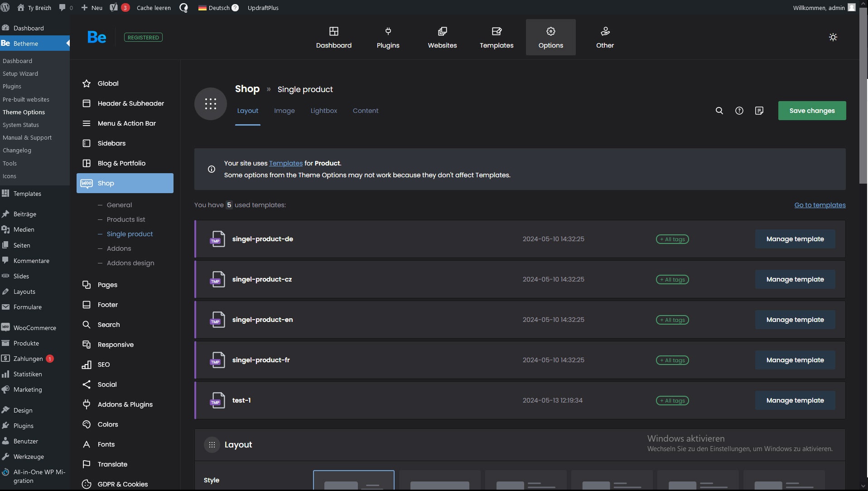
Task: Toggle the light/dark mode sun icon
Action: tap(833, 37)
